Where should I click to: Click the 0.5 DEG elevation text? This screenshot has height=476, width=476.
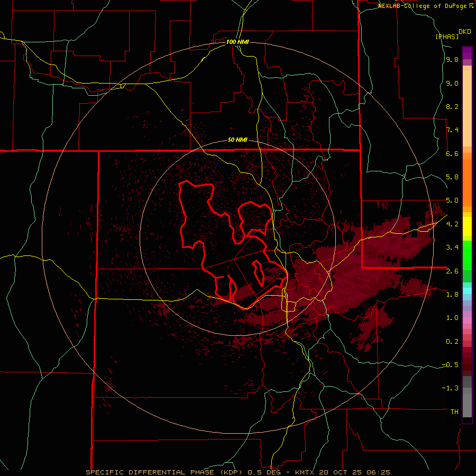(263, 472)
